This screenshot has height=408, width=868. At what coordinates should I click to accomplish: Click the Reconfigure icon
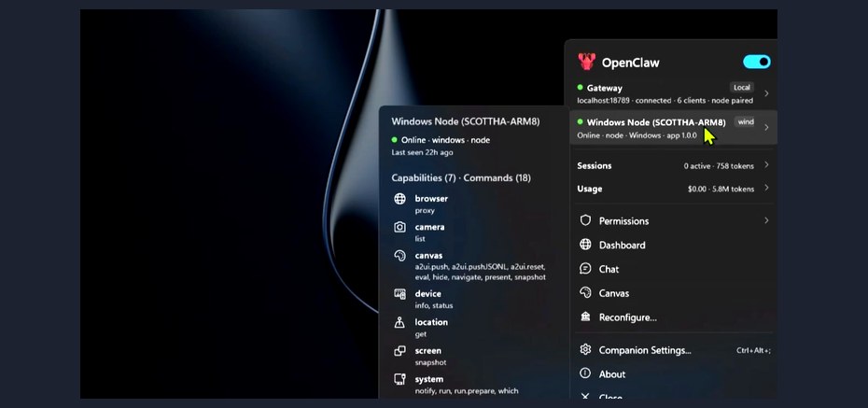tap(585, 317)
